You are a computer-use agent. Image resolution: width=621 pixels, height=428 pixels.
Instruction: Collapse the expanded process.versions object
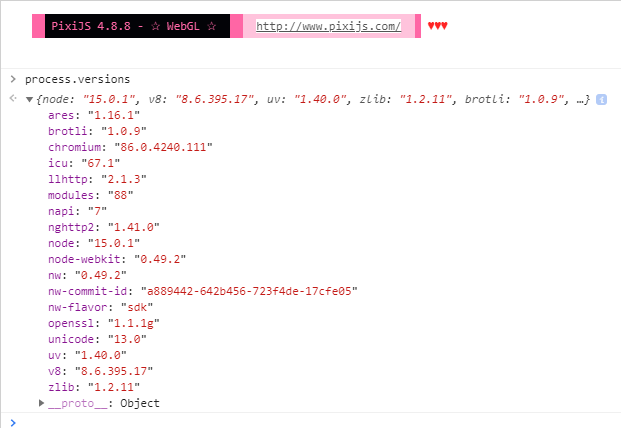click(x=29, y=99)
